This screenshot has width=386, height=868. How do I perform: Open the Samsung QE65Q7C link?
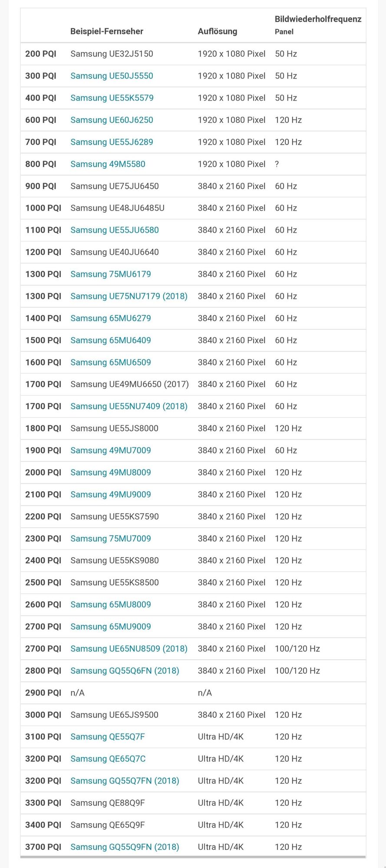tap(108, 759)
